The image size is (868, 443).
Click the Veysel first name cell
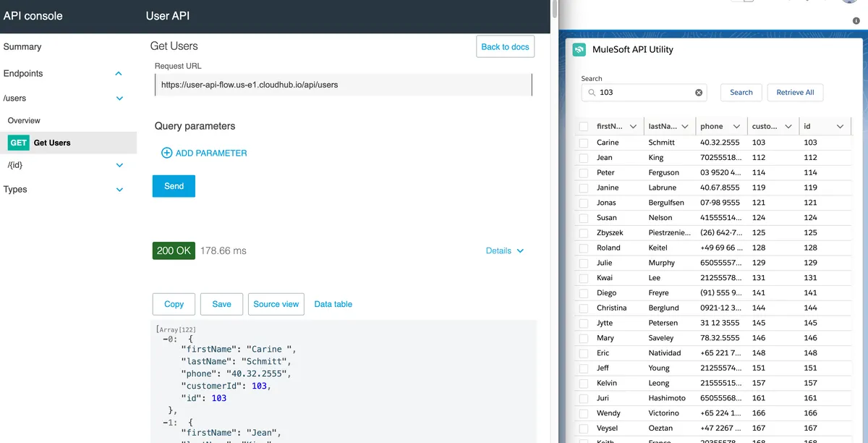point(608,429)
